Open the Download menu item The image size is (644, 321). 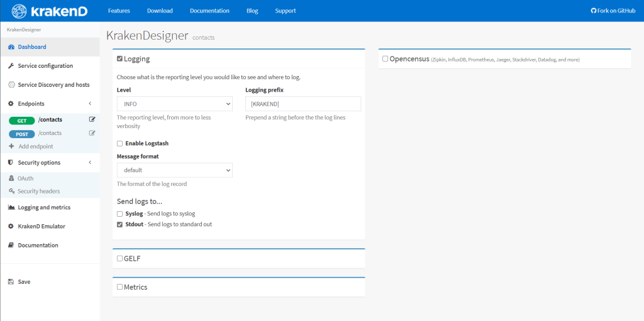click(160, 11)
